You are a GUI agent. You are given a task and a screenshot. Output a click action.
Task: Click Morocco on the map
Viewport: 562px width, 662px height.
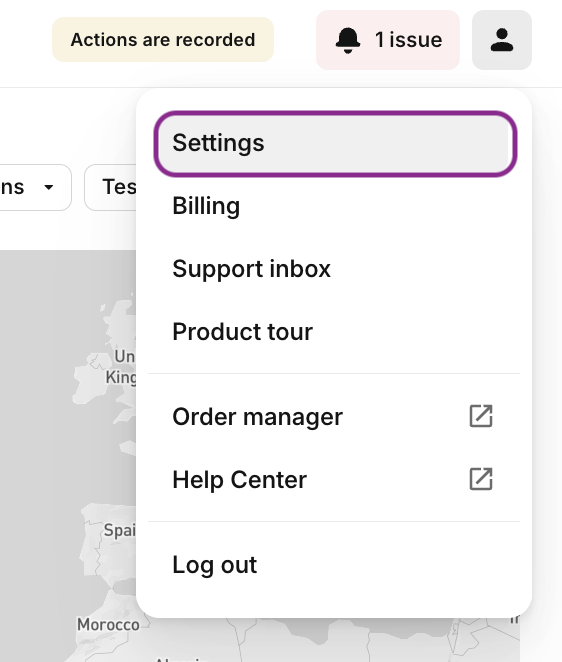pos(108,624)
